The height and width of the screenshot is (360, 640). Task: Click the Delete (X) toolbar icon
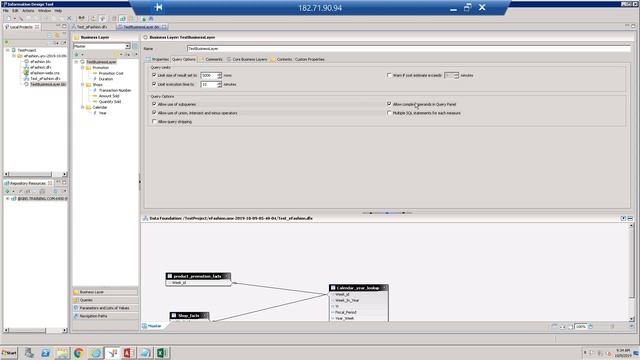(69, 18)
